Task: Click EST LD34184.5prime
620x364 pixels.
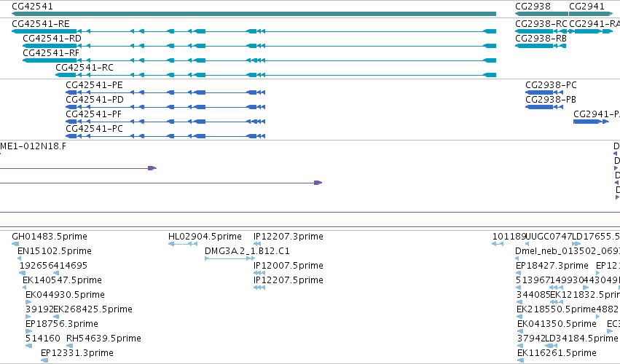Action: click(581, 339)
